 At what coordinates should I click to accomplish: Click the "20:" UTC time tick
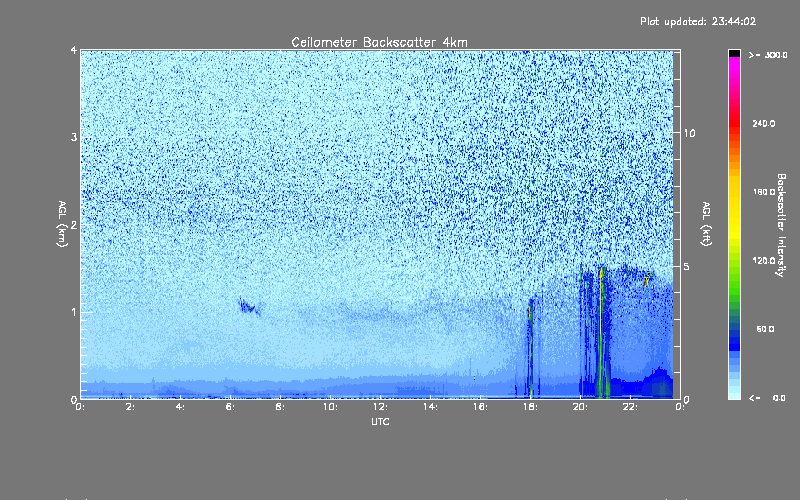click(580, 407)
